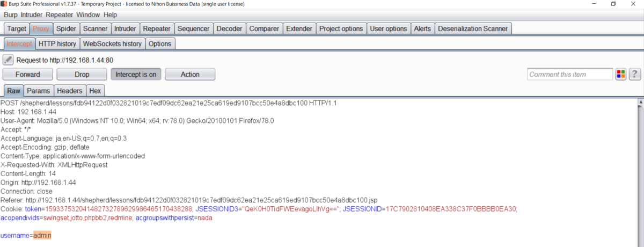Switch to the Alerts tab

point(422,28)
